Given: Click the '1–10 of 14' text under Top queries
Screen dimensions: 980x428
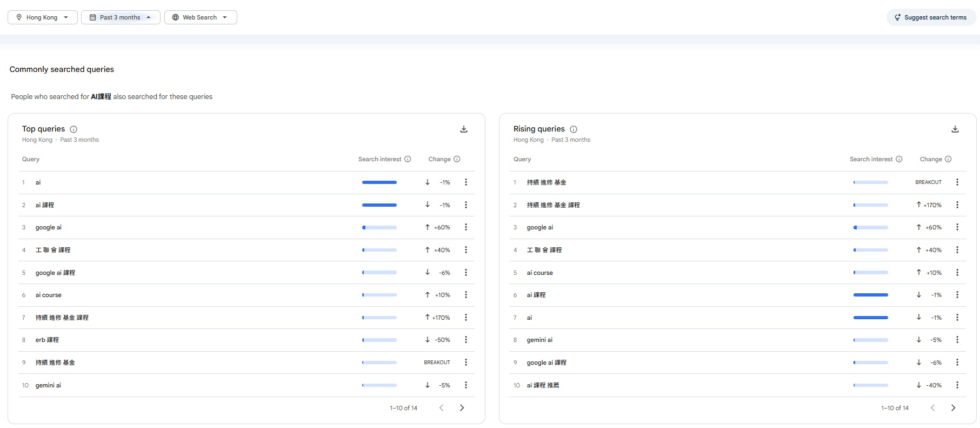Looking at the screenshot, I should click(x=403, y=408).
